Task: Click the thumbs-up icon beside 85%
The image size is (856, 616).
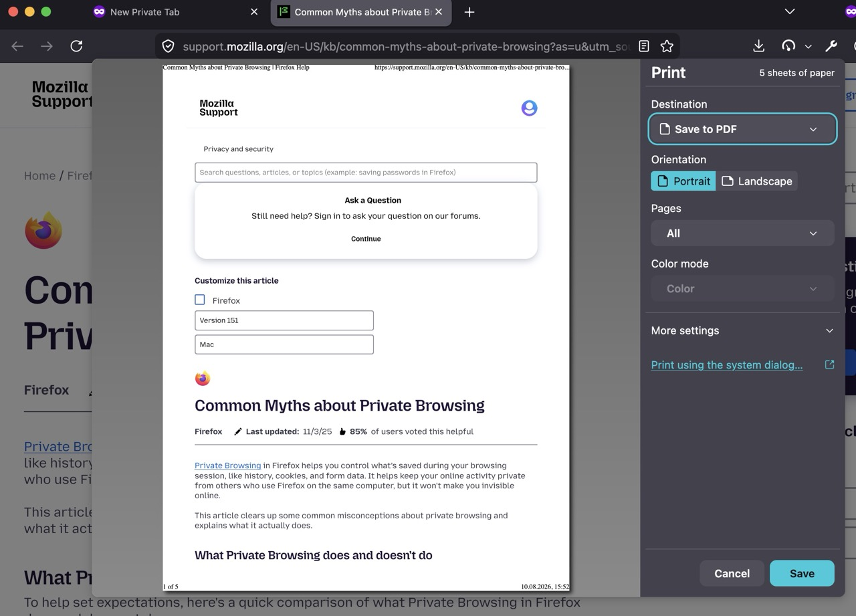Action: pos(342,431)
